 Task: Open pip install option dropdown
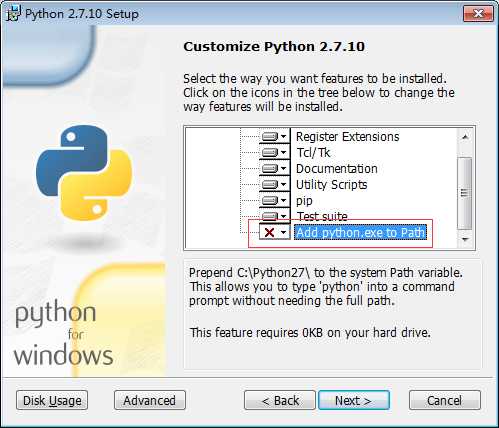[274, 200]
